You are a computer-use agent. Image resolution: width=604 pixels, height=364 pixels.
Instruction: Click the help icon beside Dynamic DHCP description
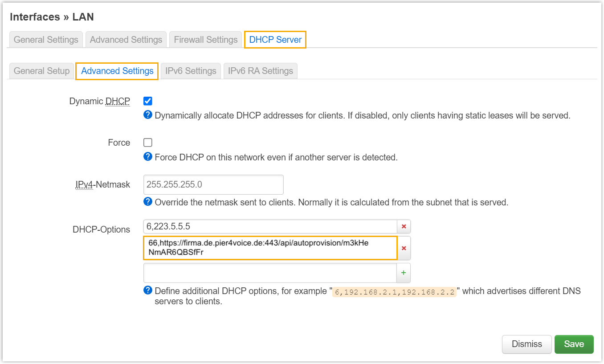[148, 115]
